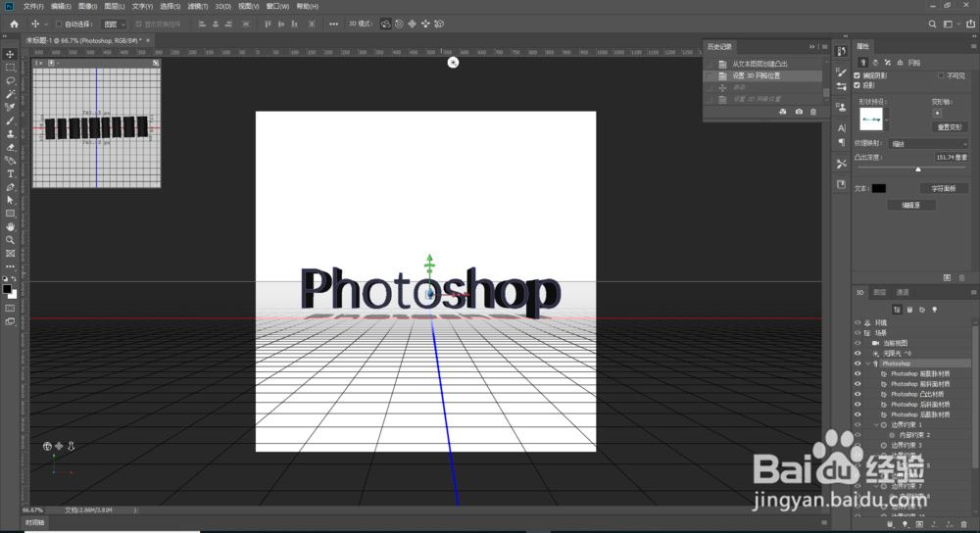Hide the 无限光 light layer

point(857,353)
